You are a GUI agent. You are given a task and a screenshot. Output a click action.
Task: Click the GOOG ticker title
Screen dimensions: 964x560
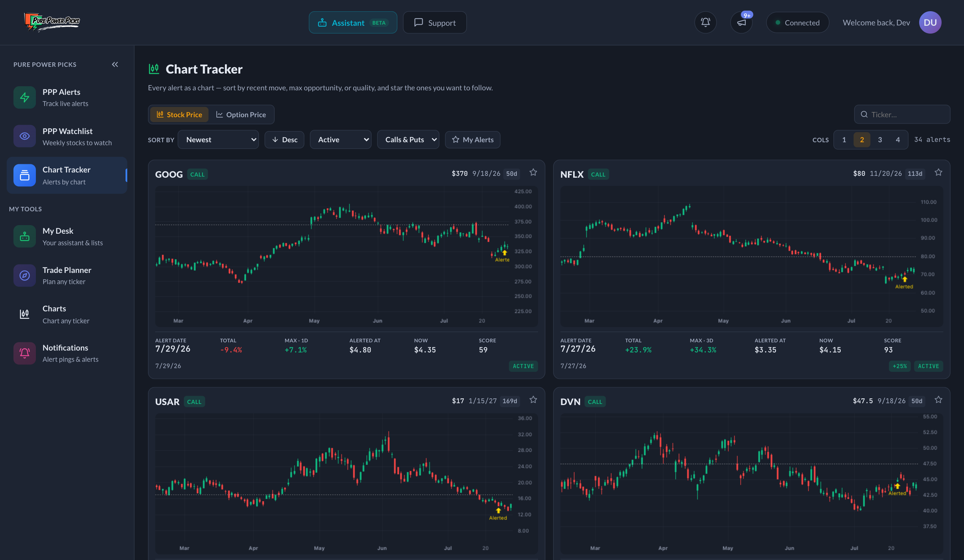coord(169,174)
